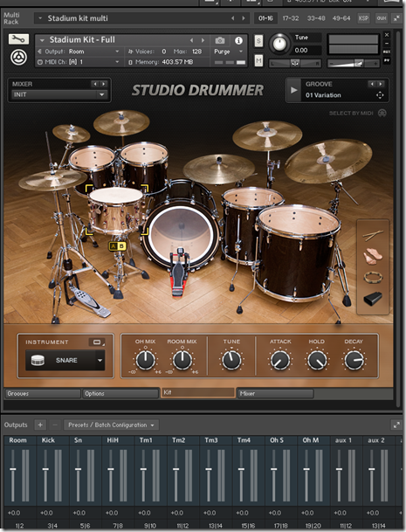This screenshot has width=406, height=532.
Task: Select the tambourine percussion icon
Action: pyautogui.click(x=373, y=277)
